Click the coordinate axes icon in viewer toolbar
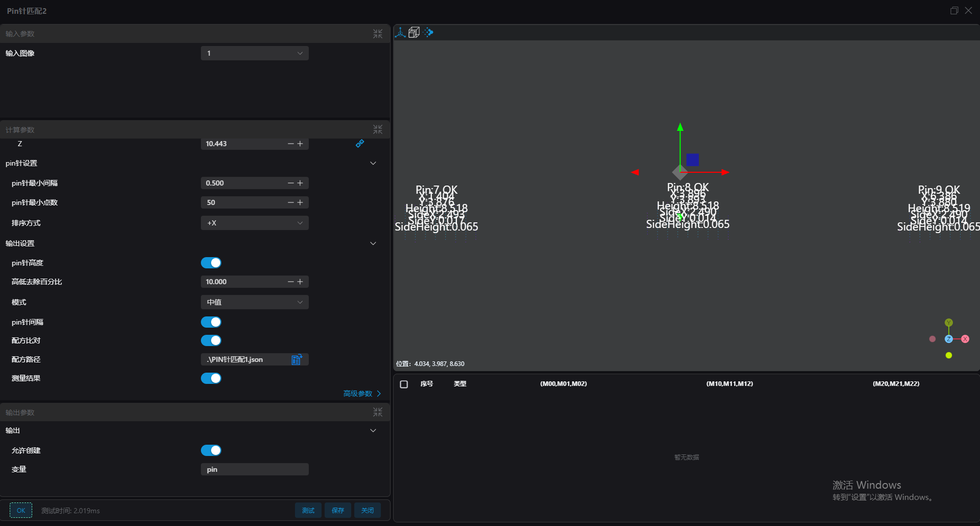Screen dimensions: 980x526 tap(400, 33)
